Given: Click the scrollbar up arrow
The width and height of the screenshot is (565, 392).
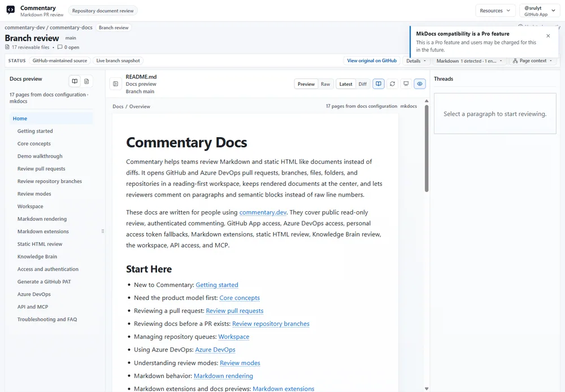Looking at the screenshot, I should click(427, 101).
